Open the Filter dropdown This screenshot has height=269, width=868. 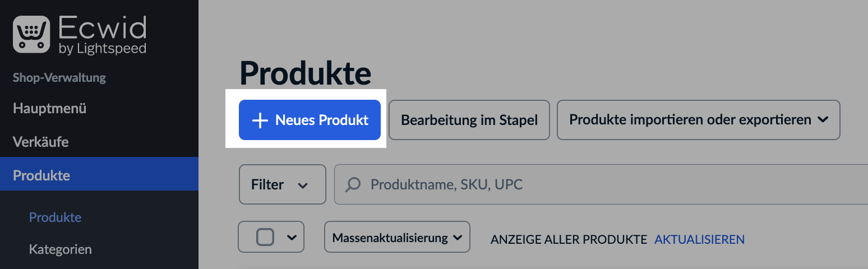coord(282,184)
